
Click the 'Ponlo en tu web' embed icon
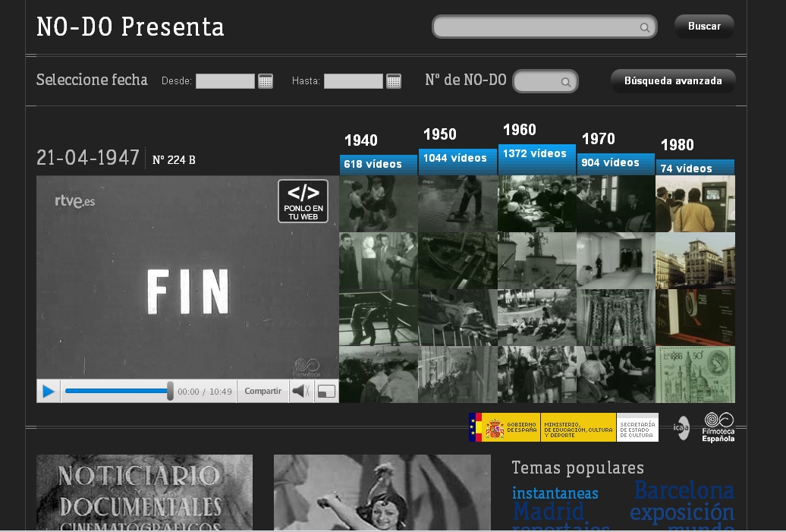pos(303,201)
